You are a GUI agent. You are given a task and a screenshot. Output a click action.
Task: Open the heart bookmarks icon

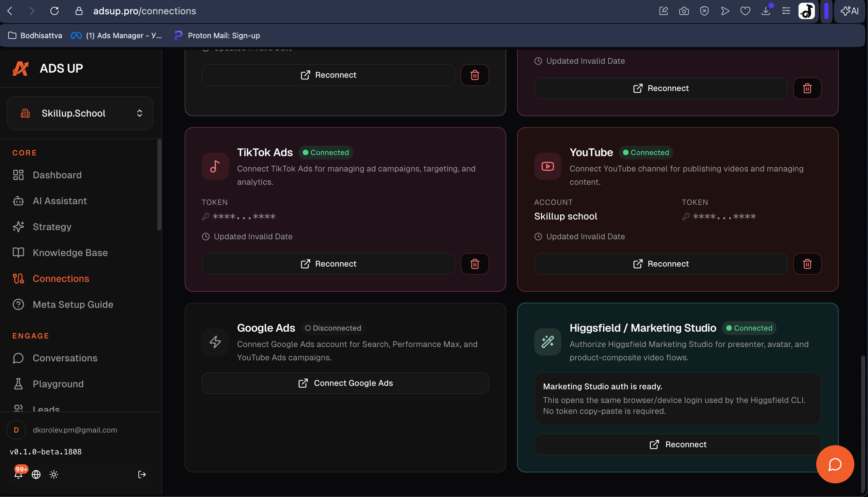[745, 11]
